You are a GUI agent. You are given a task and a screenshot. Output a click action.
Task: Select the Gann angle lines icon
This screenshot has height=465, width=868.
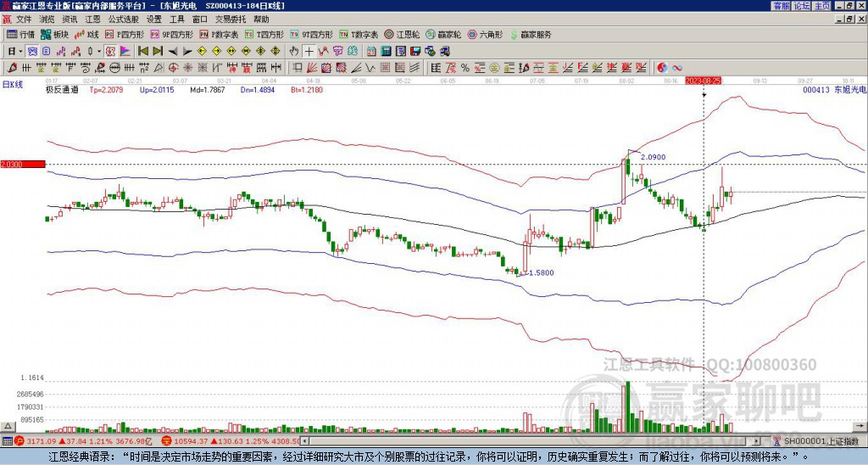click(x=356, y=68)
